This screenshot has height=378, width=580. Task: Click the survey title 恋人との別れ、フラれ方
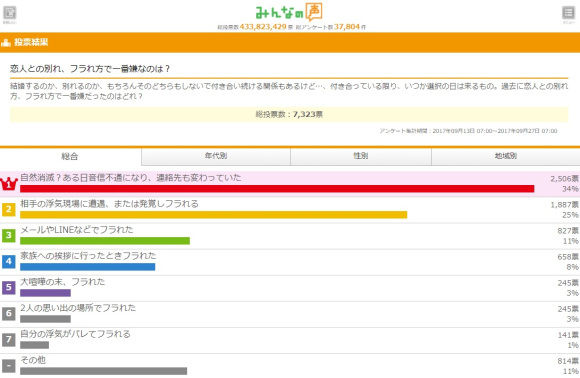coord(90,68)
